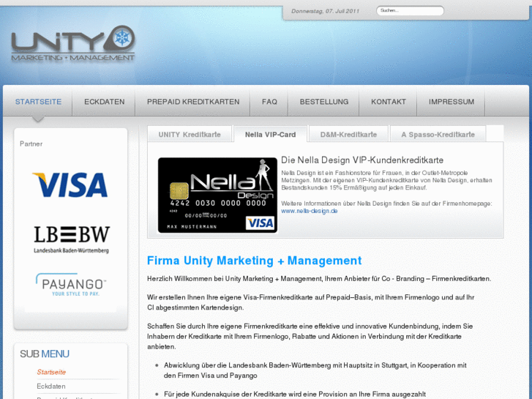
Task: Click the Eckdaten sub menu link
Action: pos(51,387)
